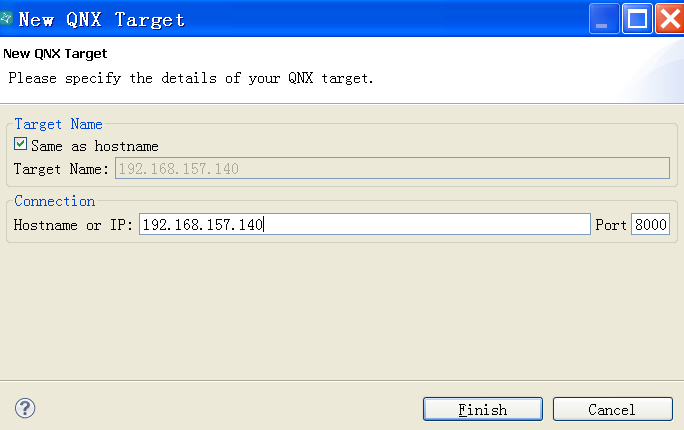Viewport: 684px width, 430px height.
Task: Dismiss the dialog with the Cancel button
Action: (612, 409)
